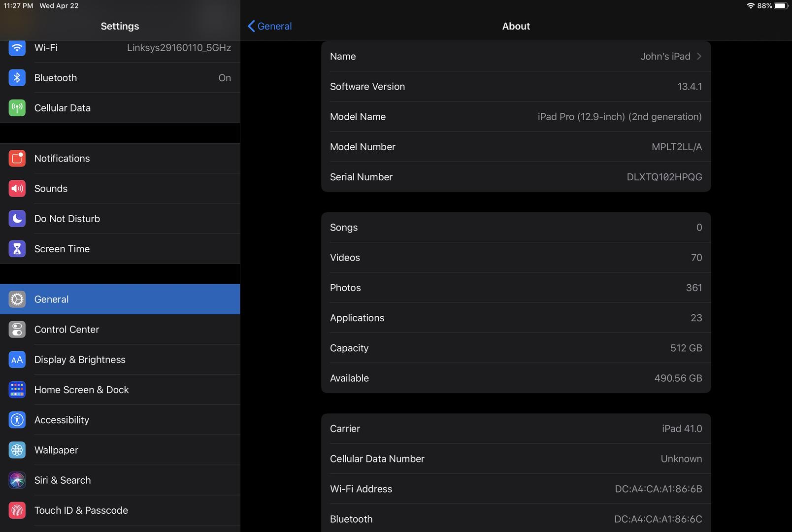Tap the Software Version label
The height and width of the screenshot is (532, 792).
click(x=367, y=86)
